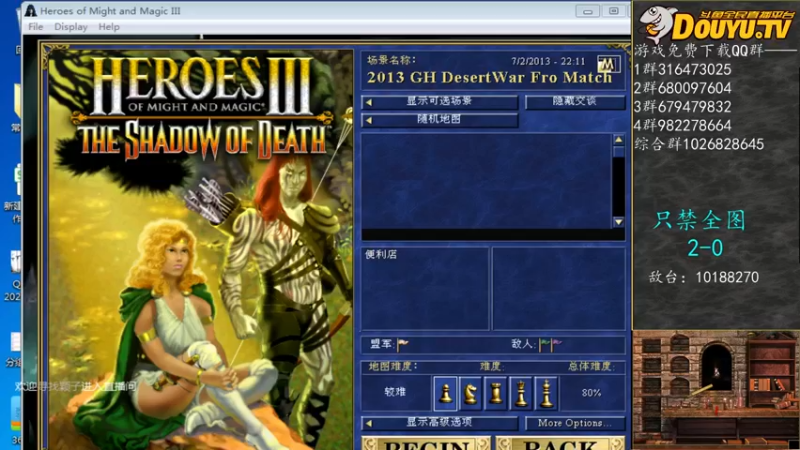Click QQ group number 680097604
This screenshot has height=450, width=800.
[x=695, y=88]
